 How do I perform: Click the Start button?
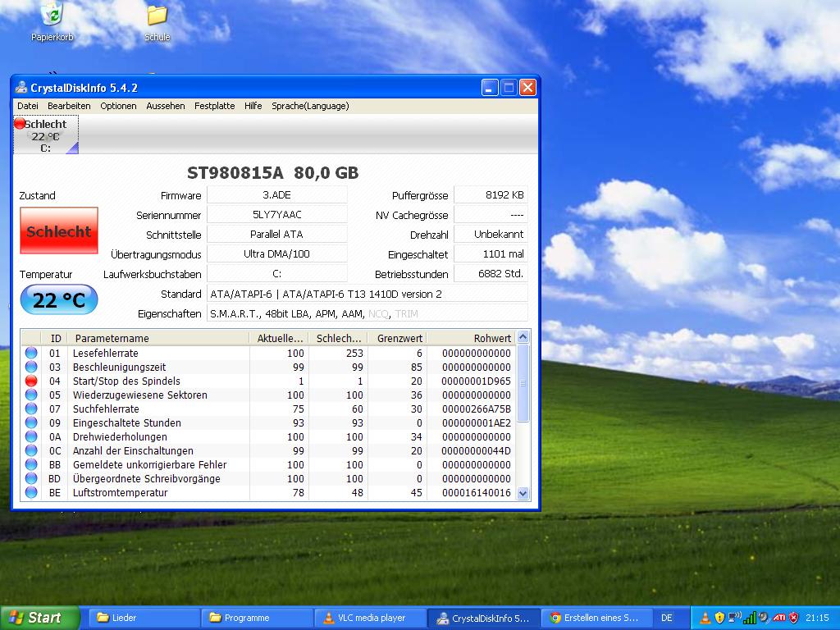tap(39, 618)
